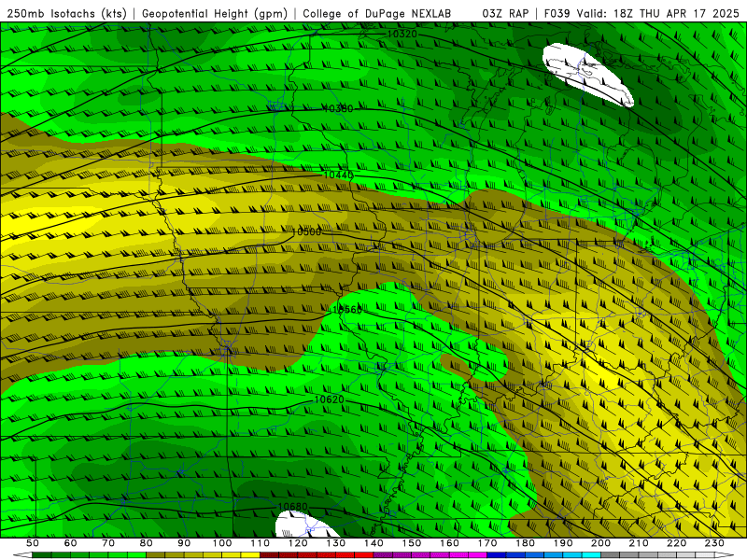Click the 10440 height contour label
Viewport: 747px width, 560px height.
coord(338,175)
